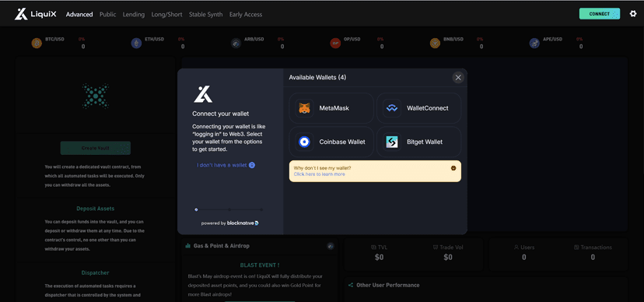Viewport: 644px width, 302px height.
Task: Open settings gear in top bar
Action: [x=633, y=14]
